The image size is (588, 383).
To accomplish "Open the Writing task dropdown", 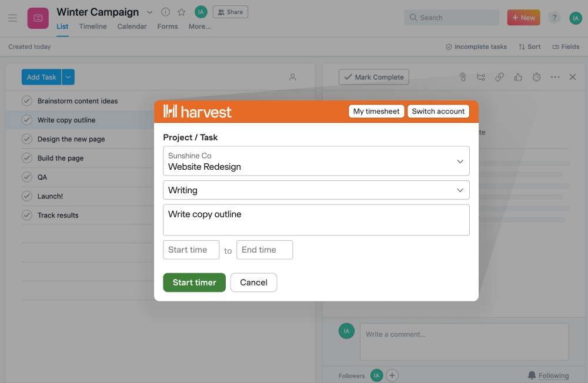I will click(x=461, y=190).
